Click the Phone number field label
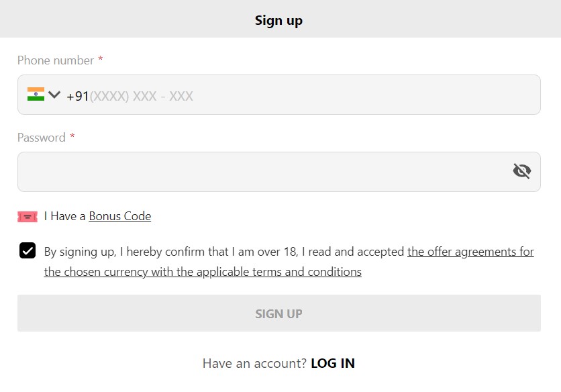Screen dimensions: 561x392 click(x=56, y=60)
